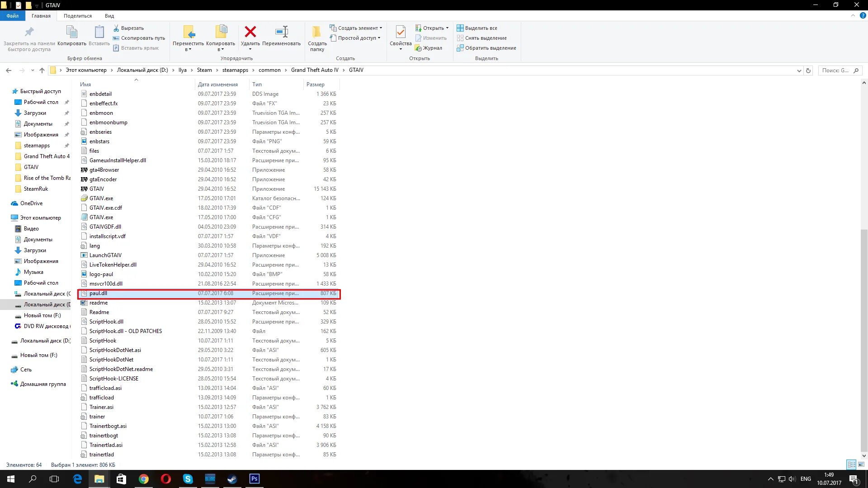Show hidden system tray icons
This screenshot has height=488, width=868.
click(x=770, y=479)
